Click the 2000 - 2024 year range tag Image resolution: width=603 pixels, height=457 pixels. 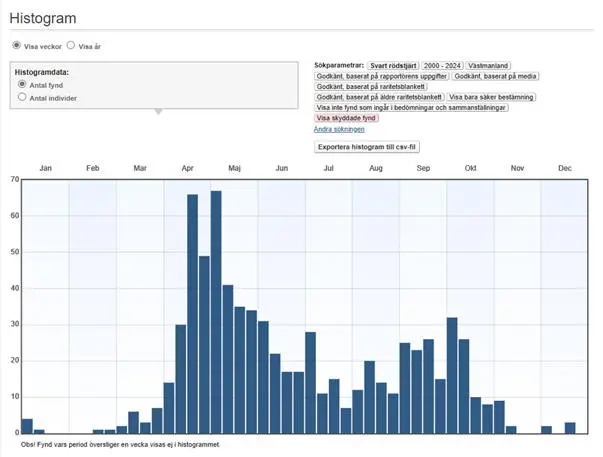[442, 65]
